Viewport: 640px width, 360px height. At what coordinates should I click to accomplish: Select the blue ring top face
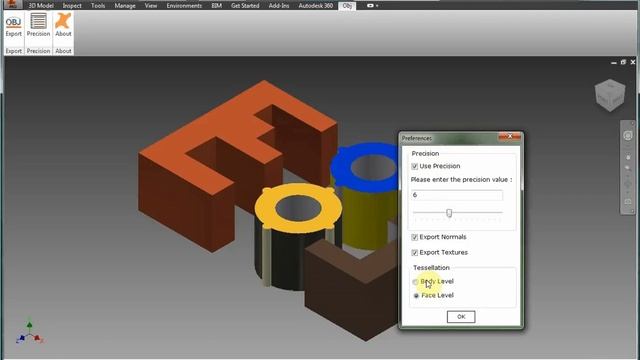pyautogui.click(x=341, y=167)
